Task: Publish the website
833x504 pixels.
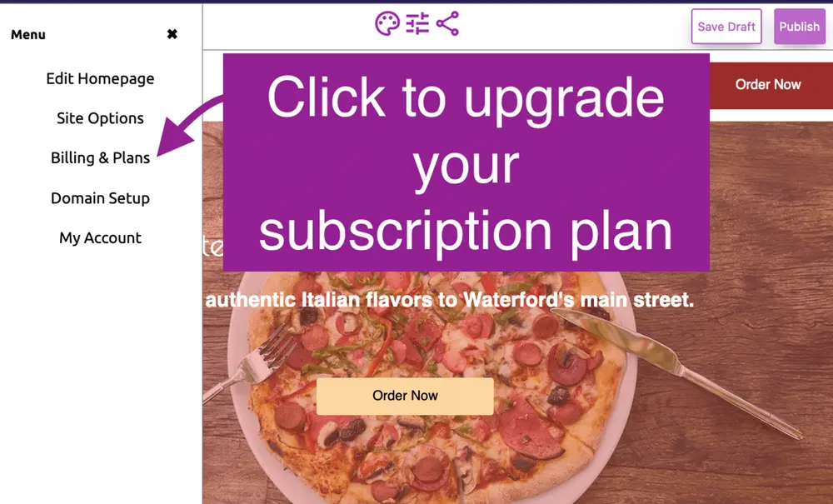Action: coord(799,27)
